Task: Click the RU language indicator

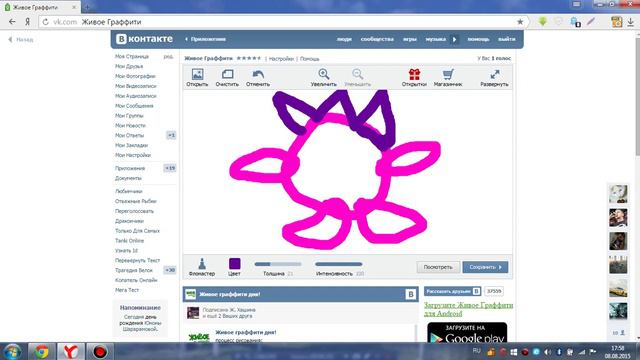Action: pyautogui.click(x=476, y=351)
